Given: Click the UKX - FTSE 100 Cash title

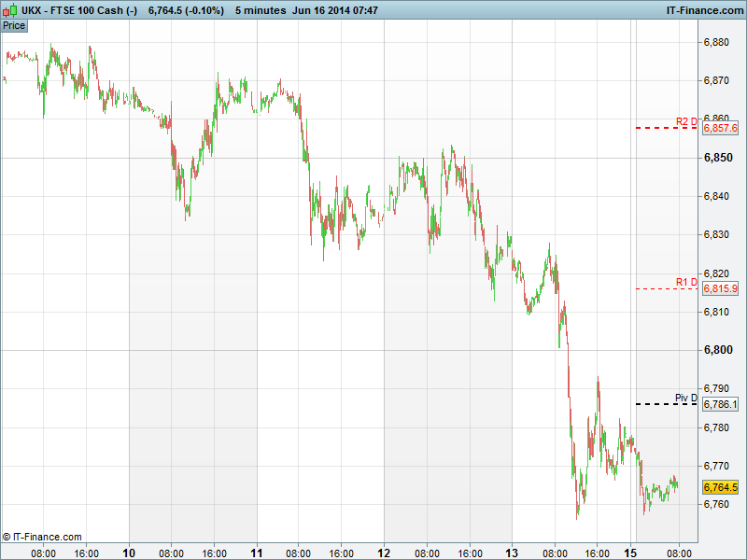Looking at the screenshot, I should 79,9.
